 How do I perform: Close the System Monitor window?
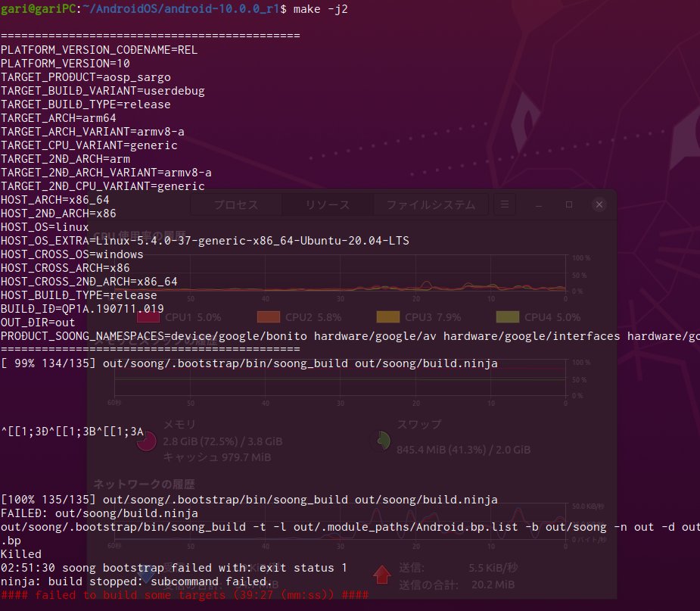pyautogui.click(x=599, y=204)
